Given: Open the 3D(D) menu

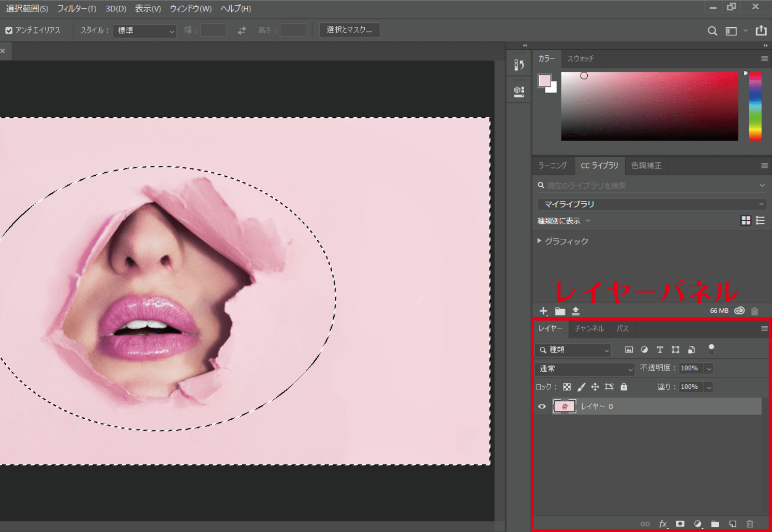Looking at the screenshot, I should click(116, 9).
